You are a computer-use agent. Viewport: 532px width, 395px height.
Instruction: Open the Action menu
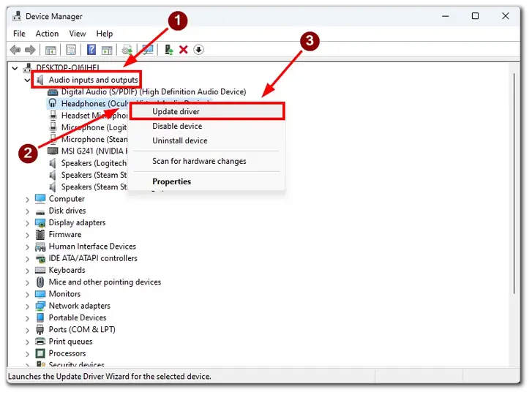47,34
